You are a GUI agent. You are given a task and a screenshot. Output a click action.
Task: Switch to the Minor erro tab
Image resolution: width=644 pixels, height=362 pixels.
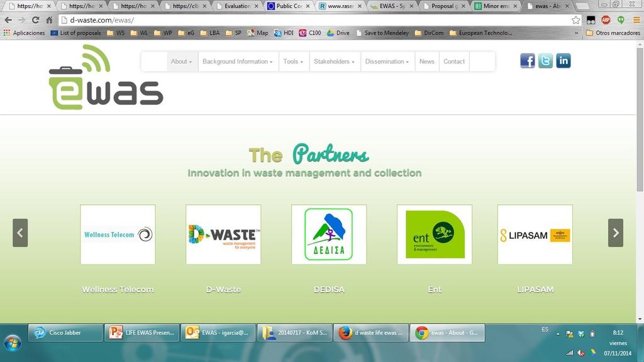(x=496, y=6)
